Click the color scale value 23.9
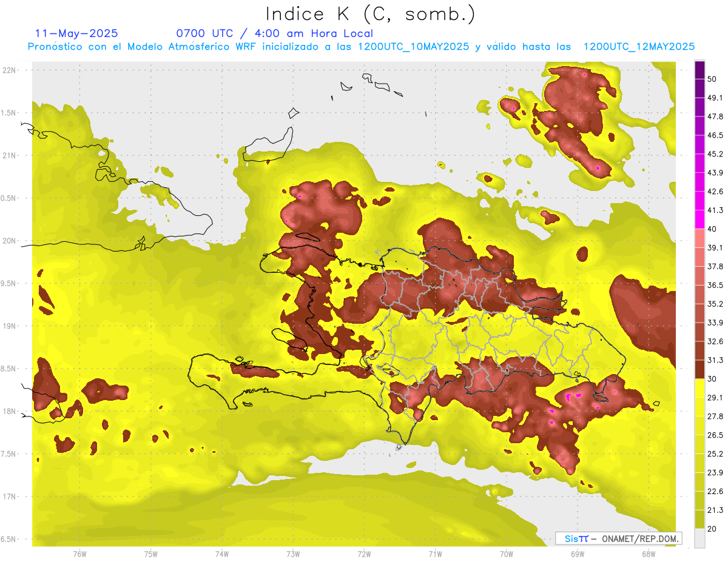This screenshot has width=728, height=562. coord(715,472)
